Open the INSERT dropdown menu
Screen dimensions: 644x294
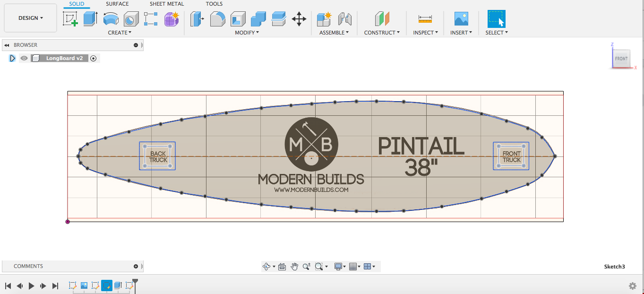(x=461, y=33)
